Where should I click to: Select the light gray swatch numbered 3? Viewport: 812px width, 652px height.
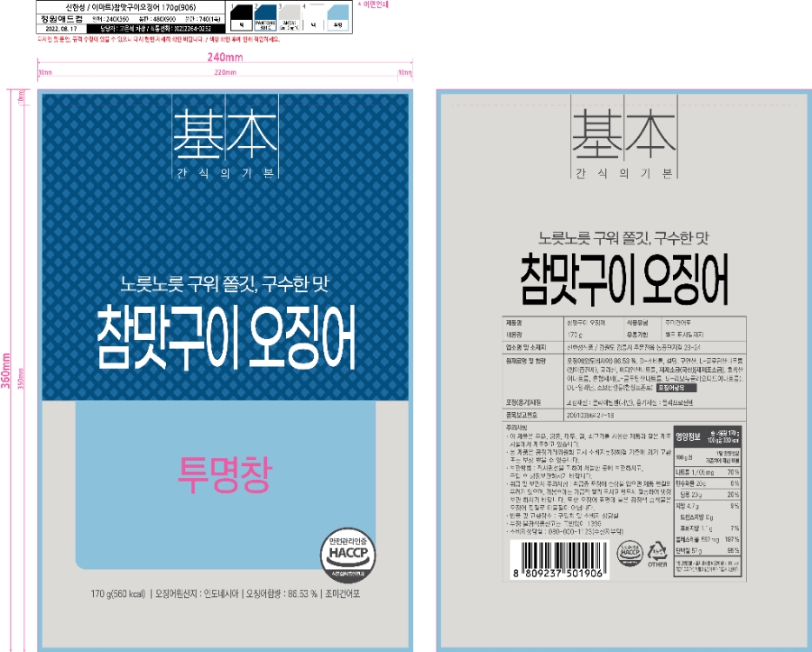point(289,14)
